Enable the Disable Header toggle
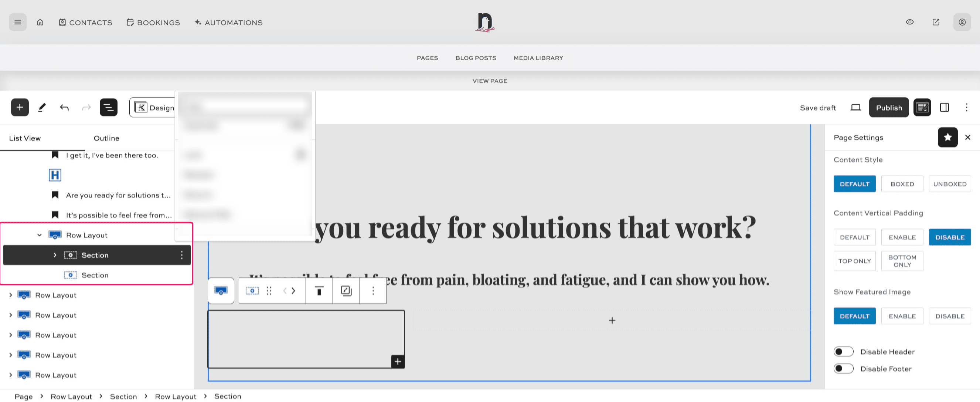The width and height of the screenshot is (980, 402). (x=843, y=351)
